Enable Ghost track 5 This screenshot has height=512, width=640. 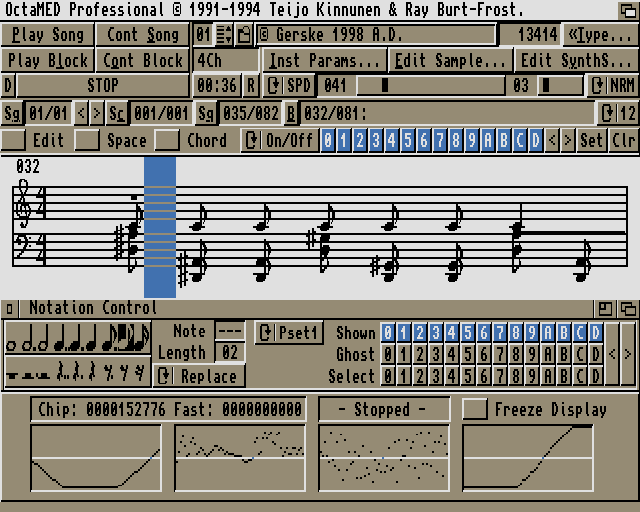[467, 354]
